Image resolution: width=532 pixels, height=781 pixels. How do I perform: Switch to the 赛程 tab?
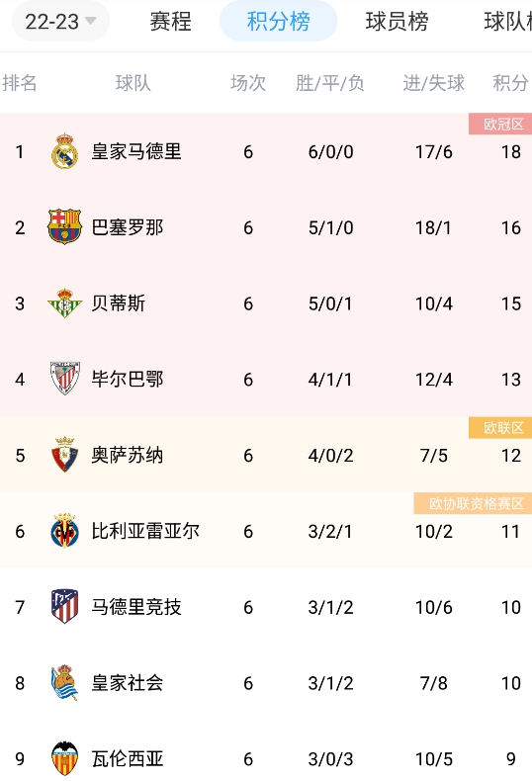coord(170,22)
